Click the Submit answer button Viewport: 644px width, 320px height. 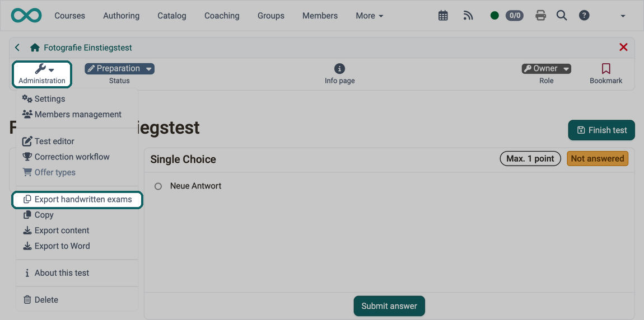point(389,306)
